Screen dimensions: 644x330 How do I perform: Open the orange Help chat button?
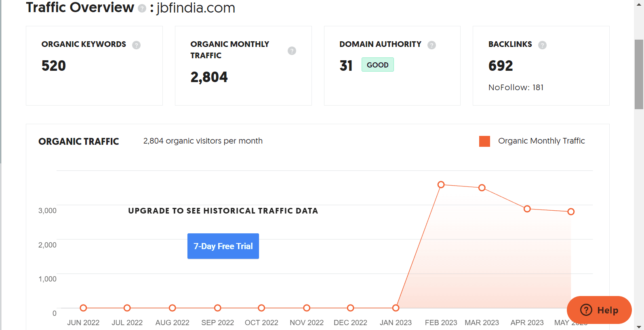(x=599, y=310)
